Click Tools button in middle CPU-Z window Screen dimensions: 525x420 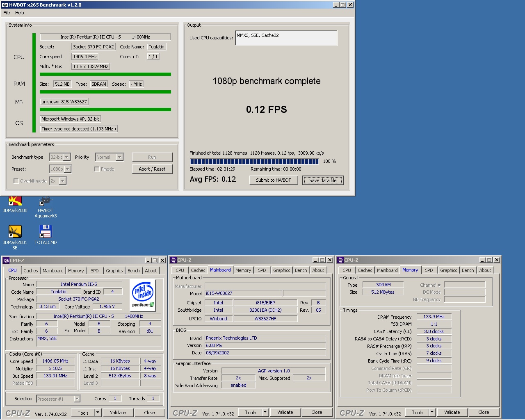(x=250, y=413)
